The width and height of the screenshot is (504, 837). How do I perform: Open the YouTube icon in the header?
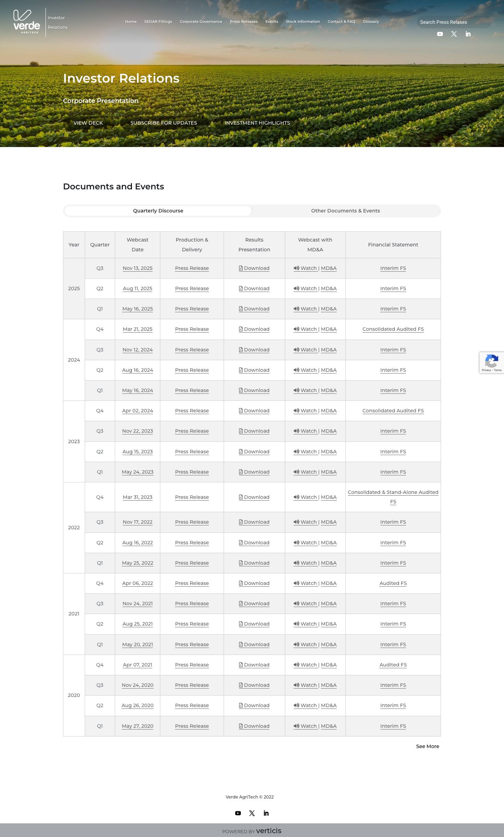(x=440, y=34)
